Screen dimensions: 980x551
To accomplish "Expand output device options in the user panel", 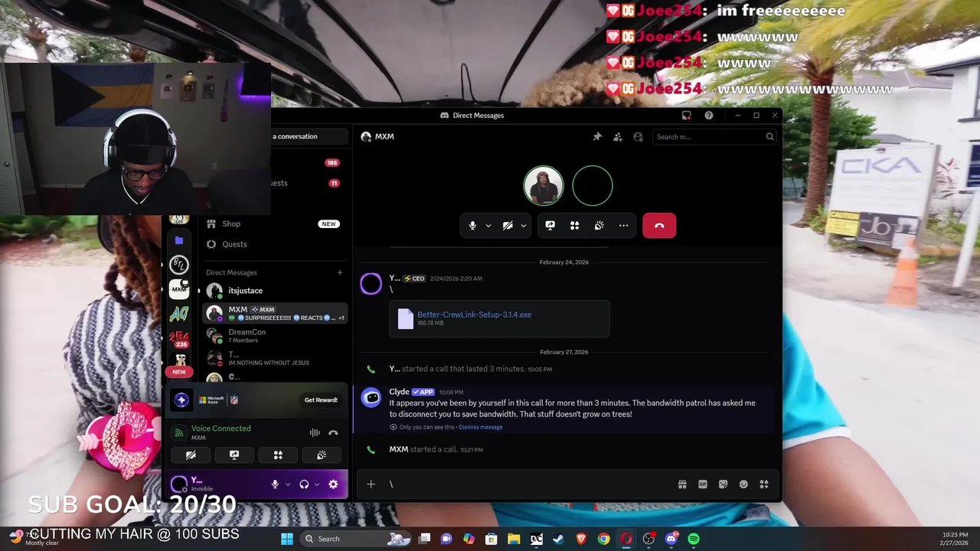I will [x=317, y=484].
